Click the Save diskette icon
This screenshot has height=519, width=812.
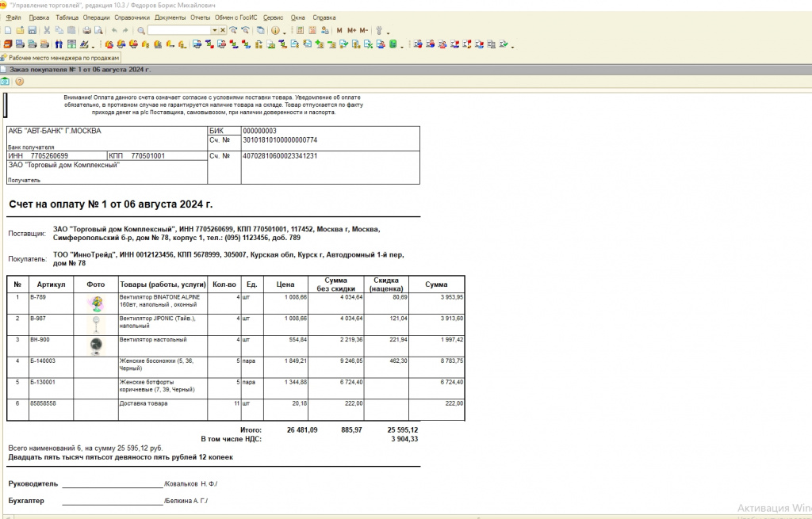click(x=33, y=30)
